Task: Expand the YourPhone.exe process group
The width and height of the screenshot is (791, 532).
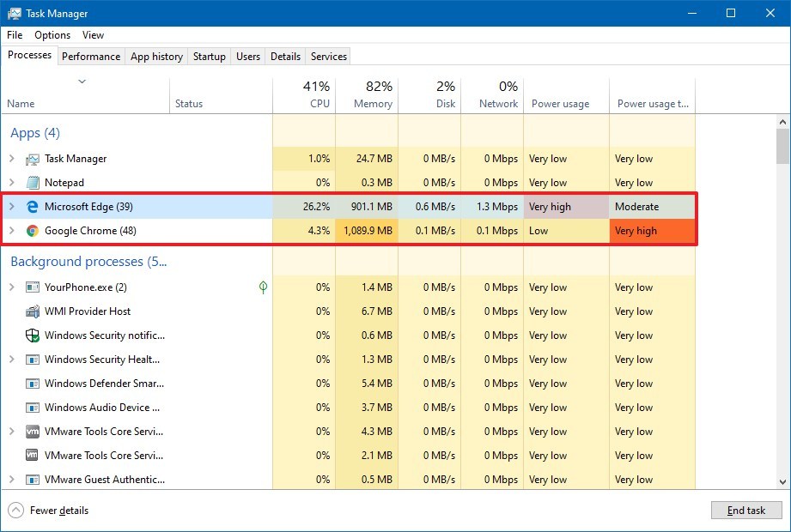Action: tap(12, 287)
